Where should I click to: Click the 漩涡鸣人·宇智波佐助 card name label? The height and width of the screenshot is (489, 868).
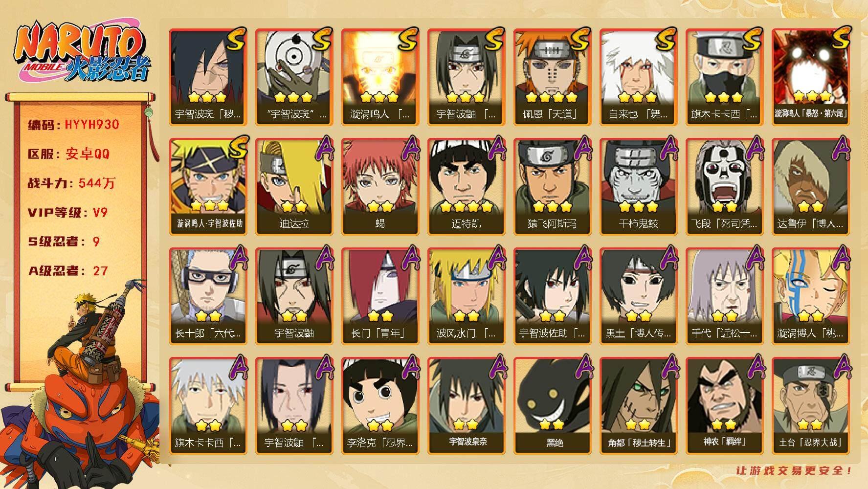208,223
